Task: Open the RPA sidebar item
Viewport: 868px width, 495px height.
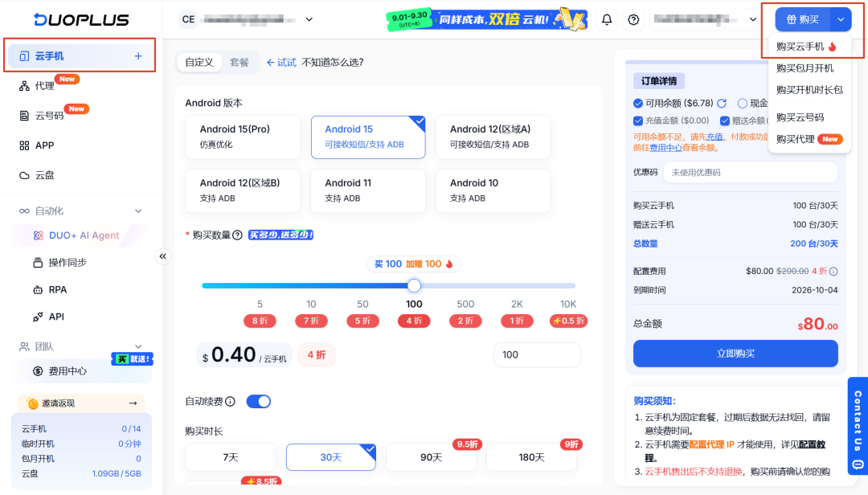Action: pos(58,289)
